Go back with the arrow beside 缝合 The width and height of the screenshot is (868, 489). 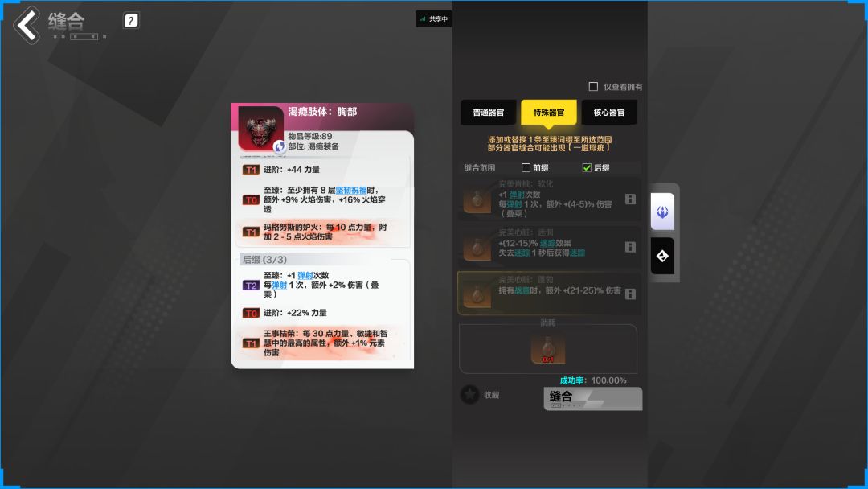(27, 25)
